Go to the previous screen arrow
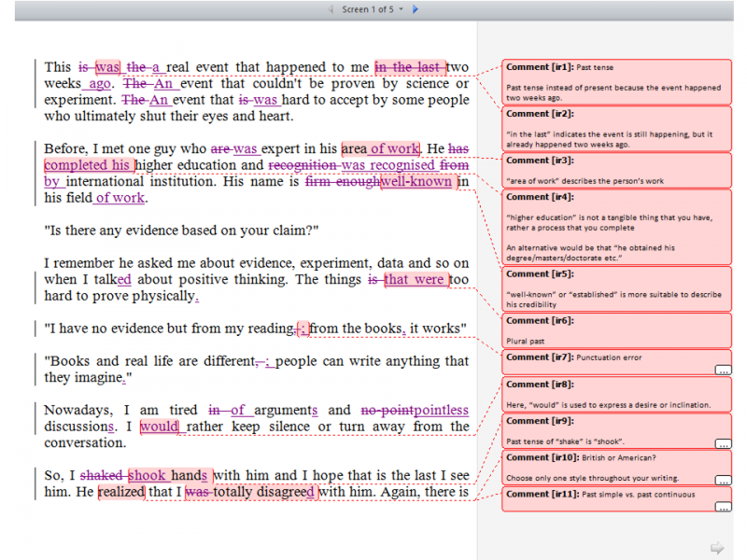Viewport: 747px width, 560px height. (331, 9)
